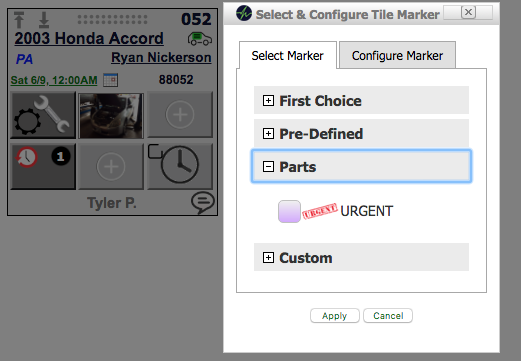Click the Apply button
Screen dimensions: 521x361
pyautogui.click(x=335, y=316)
